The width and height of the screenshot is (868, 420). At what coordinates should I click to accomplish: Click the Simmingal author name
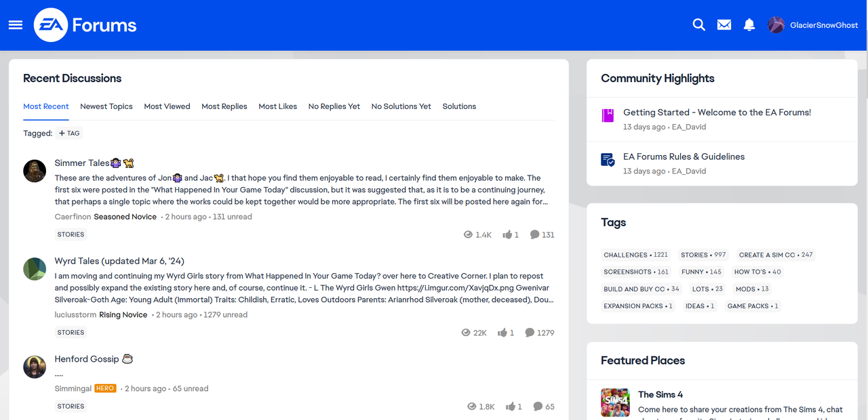point(73,388)
